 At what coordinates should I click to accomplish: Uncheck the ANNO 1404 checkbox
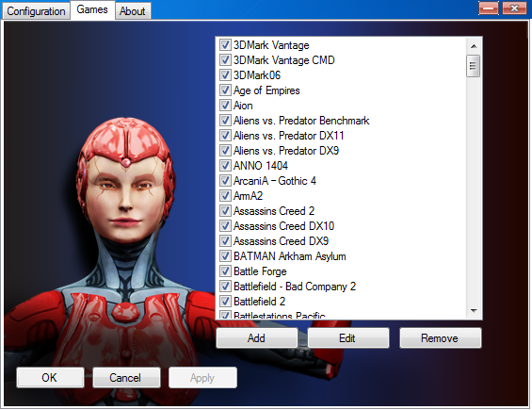pyautogui.click(x=225, y=166)
